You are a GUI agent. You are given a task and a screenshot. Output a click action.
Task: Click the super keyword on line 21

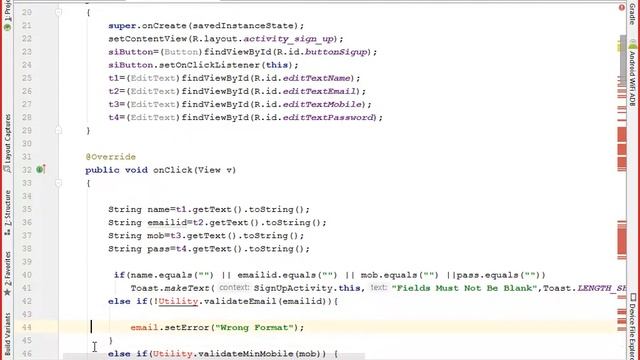(122, 26)
